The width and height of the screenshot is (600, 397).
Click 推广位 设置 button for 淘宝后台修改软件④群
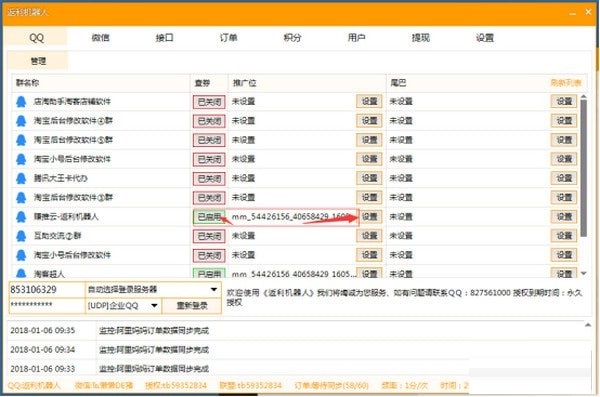pos(369,121)
